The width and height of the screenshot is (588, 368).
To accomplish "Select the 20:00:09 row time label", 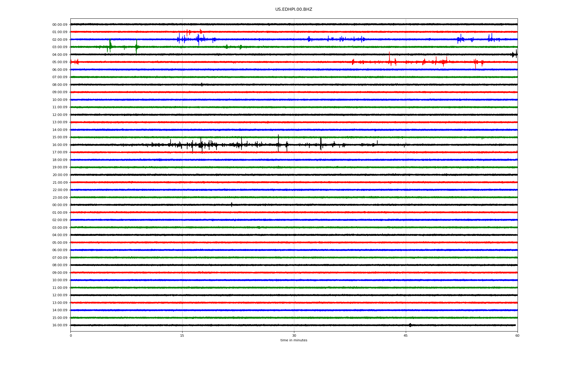I will point(60,175).
